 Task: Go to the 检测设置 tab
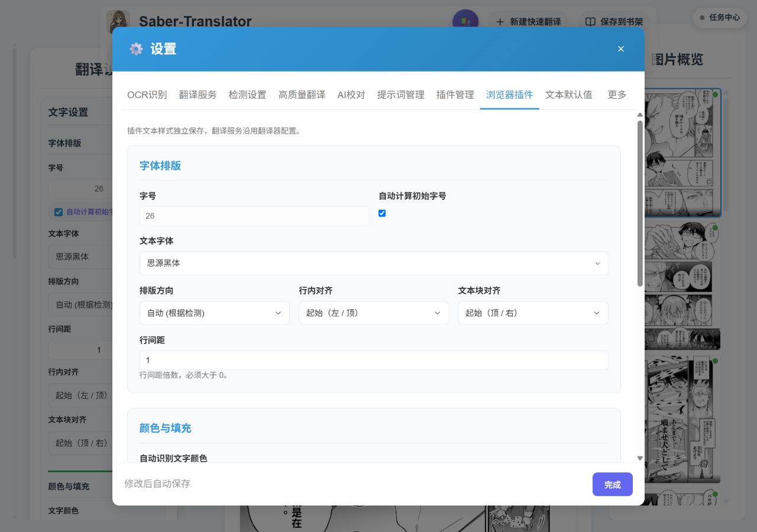point(248,95)
